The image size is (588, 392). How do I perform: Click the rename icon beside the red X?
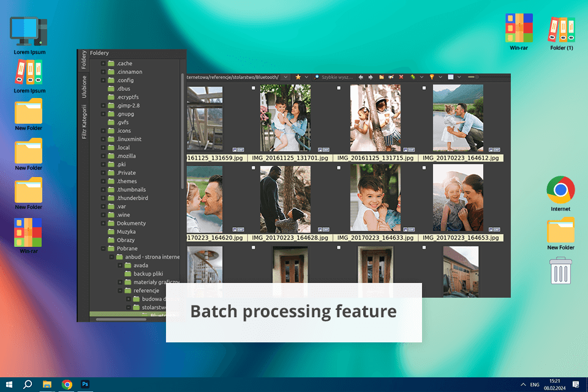coord(391,77)
